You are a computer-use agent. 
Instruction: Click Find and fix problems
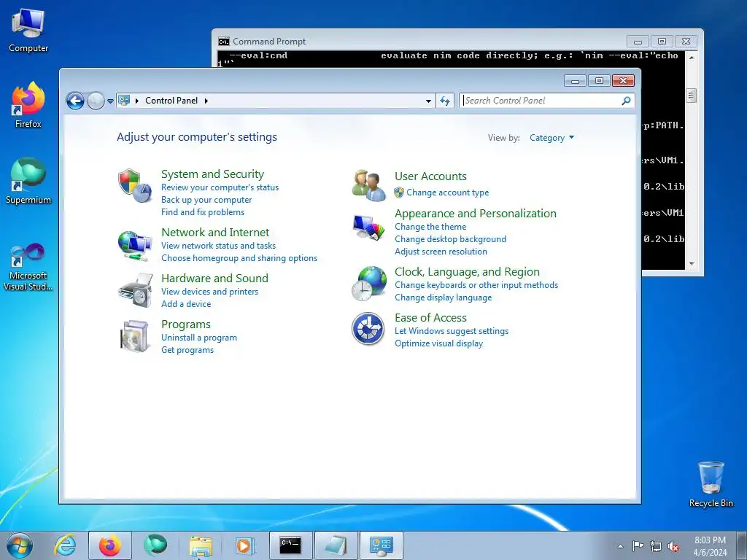pos(203,212)
